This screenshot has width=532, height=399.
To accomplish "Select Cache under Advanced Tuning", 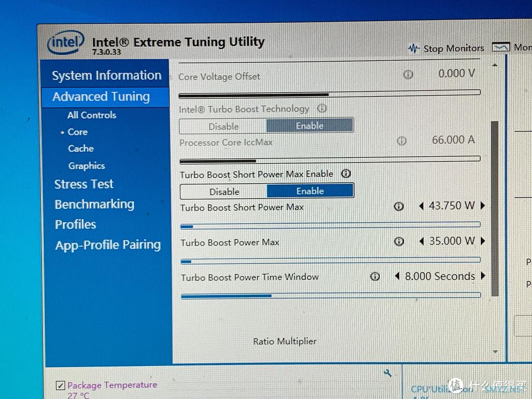I will [x=81, y=149].
